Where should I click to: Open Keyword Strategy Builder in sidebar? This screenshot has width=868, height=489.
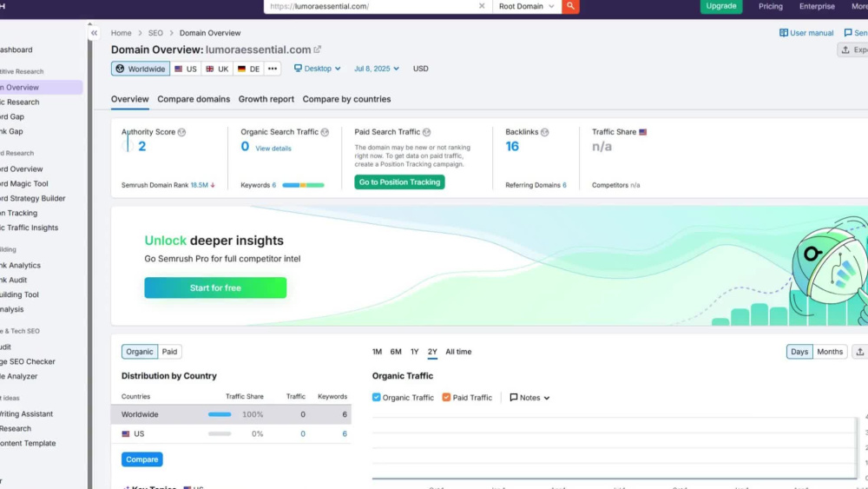coord(33,198)
